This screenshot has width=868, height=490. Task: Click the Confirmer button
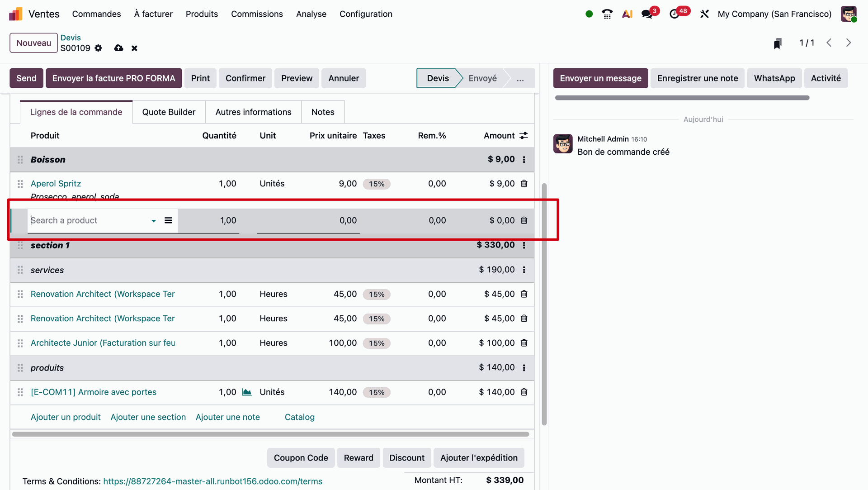point(245,78)
